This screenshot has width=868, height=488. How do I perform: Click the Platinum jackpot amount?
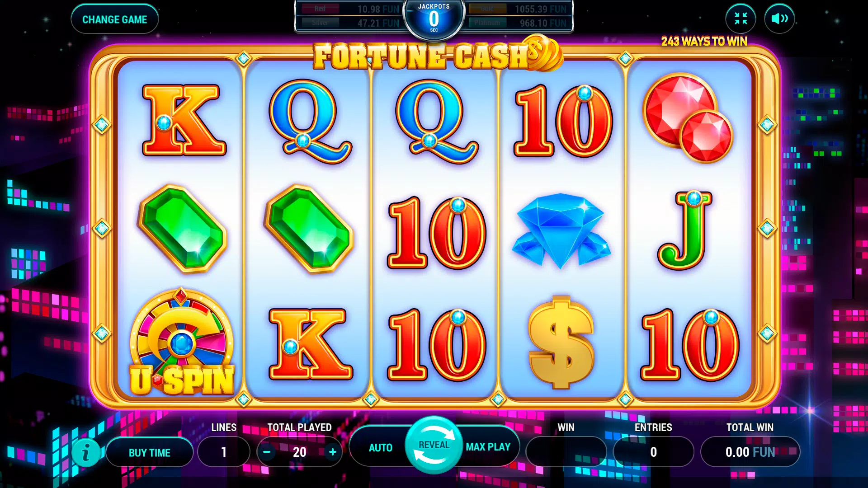click(x=542, y=23)
